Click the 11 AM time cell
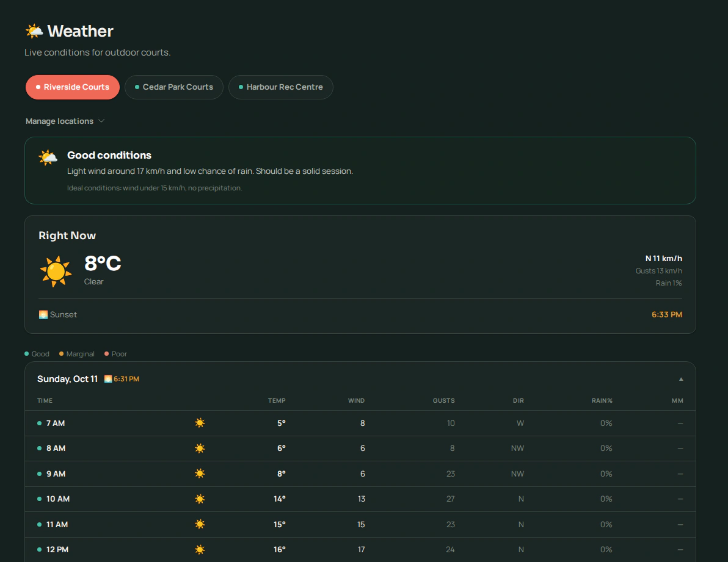Screen dimensions: 728x562 coord(57,524)
